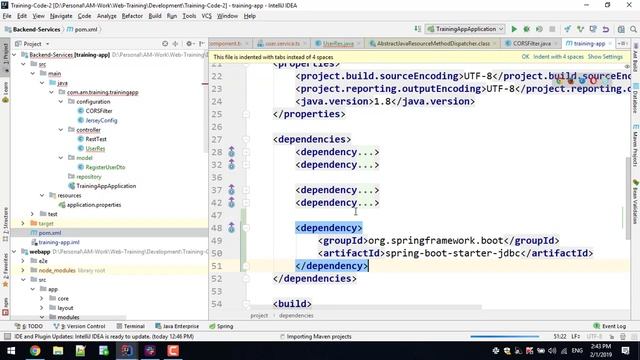Click the VCS update project icon
Image resolution: width=640 pixels, height=360 pixels.
click(567, 29)
